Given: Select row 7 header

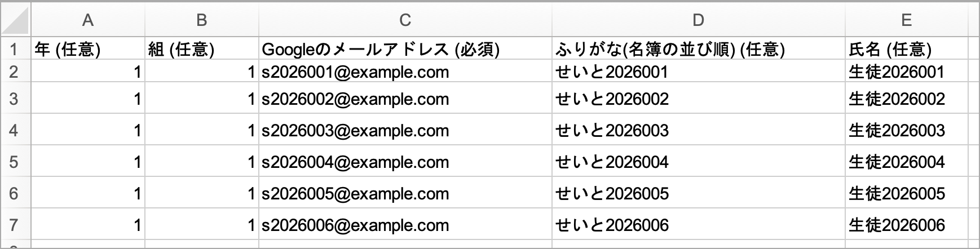Looking at the screenshot, I should click(15, 225).
